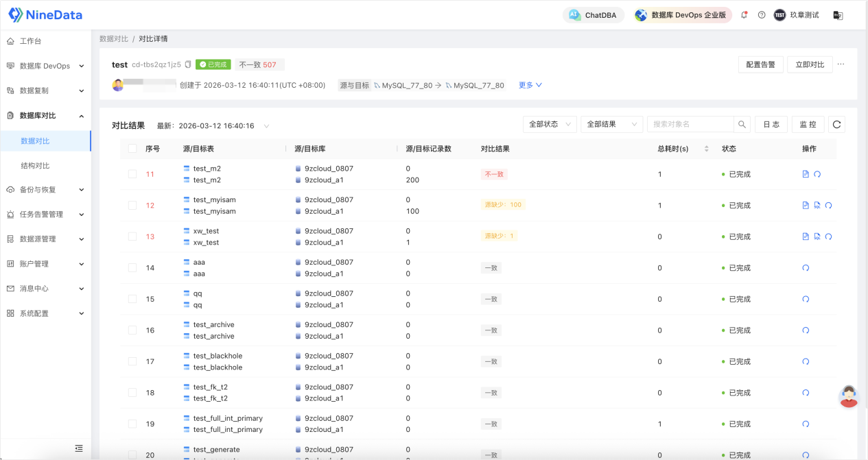Focus the 搜索对象名 search field
The height and width of the screenshot is (460, 868).
click(x=690, y=124)
